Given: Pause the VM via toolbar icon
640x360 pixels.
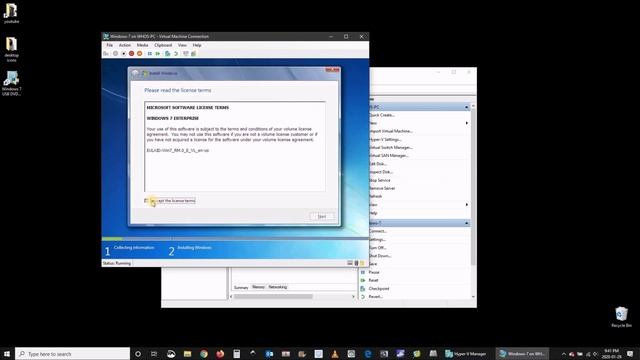Looking at the screenshot, I should pyautogui.click(x=150, y=53).
